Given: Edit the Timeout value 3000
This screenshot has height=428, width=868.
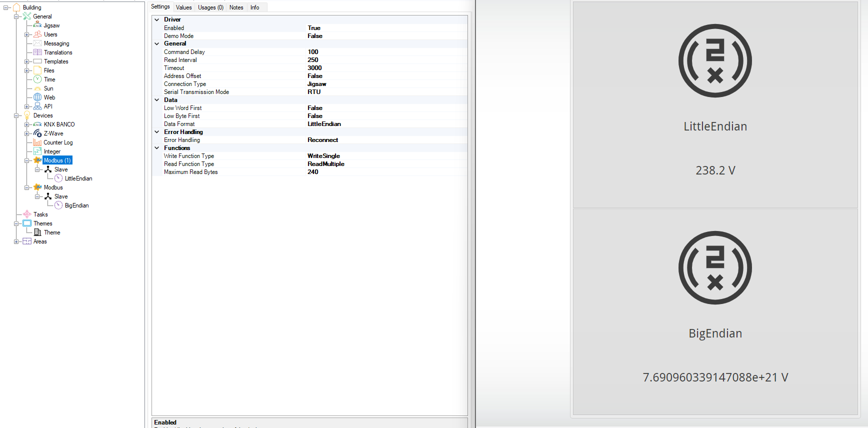Looking at the screenshot, I should pyautogui.click(x=314, y=68).
